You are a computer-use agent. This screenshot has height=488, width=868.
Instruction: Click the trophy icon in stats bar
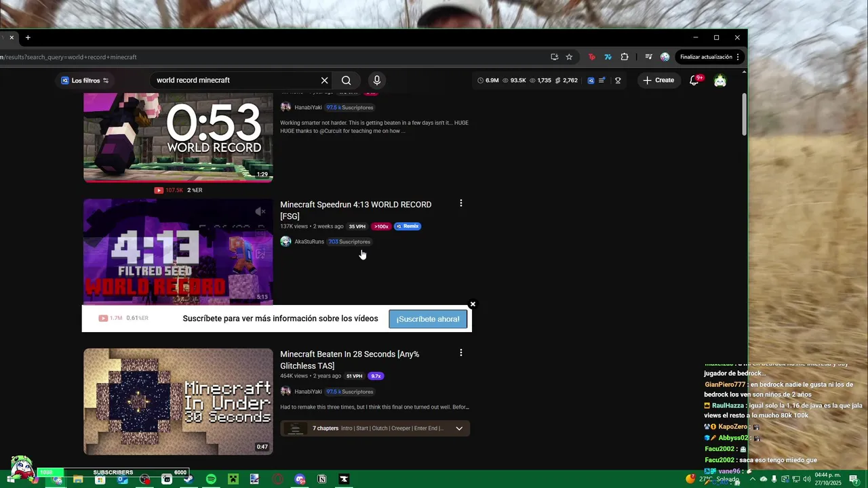coord(618,80)
